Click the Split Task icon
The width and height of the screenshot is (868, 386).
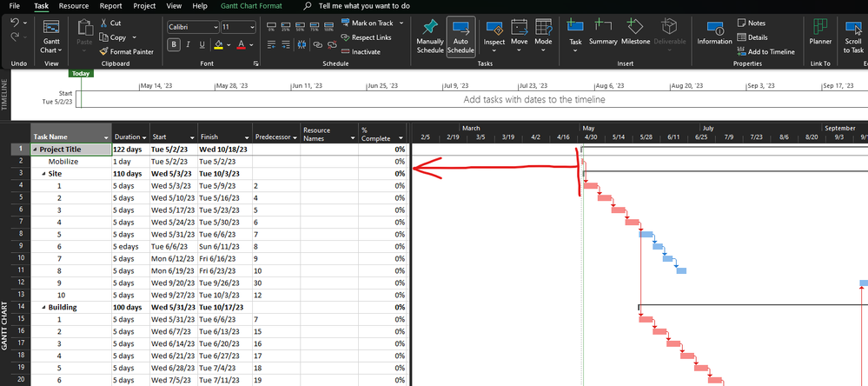[301, 45]
